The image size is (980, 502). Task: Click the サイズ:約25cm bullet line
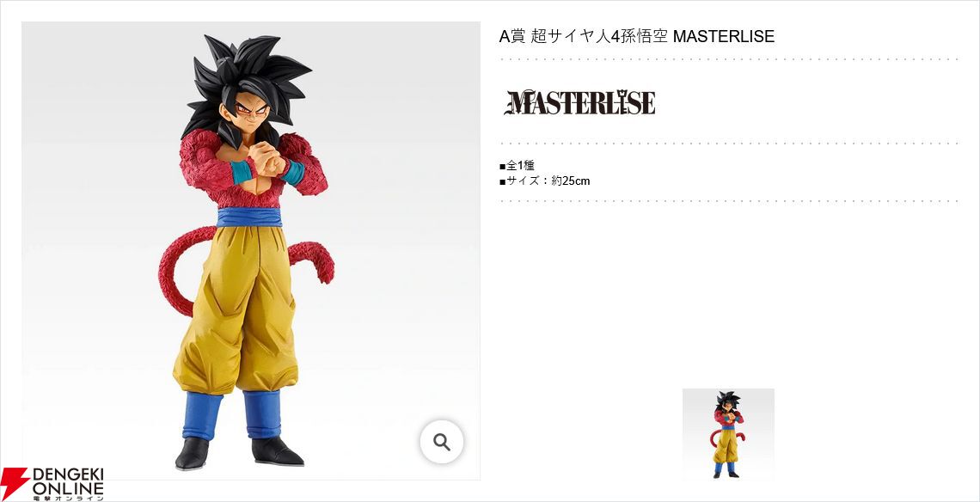[544, 181]
